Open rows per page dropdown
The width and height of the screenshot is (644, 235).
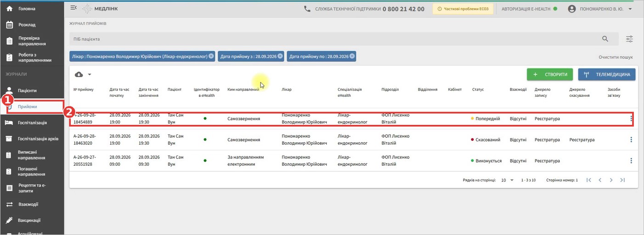pyautogui.click(x=508, y=180)
